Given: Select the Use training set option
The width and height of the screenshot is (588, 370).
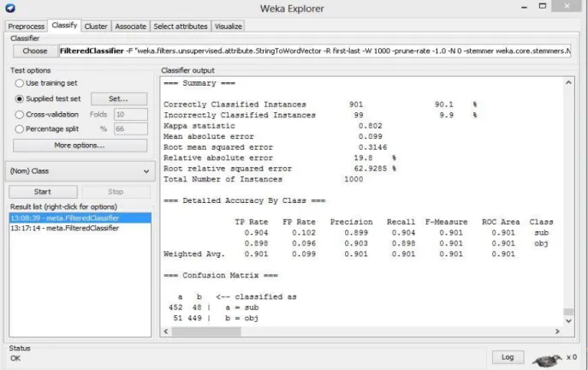Looking at the screenshot, I should click(45, 83).
